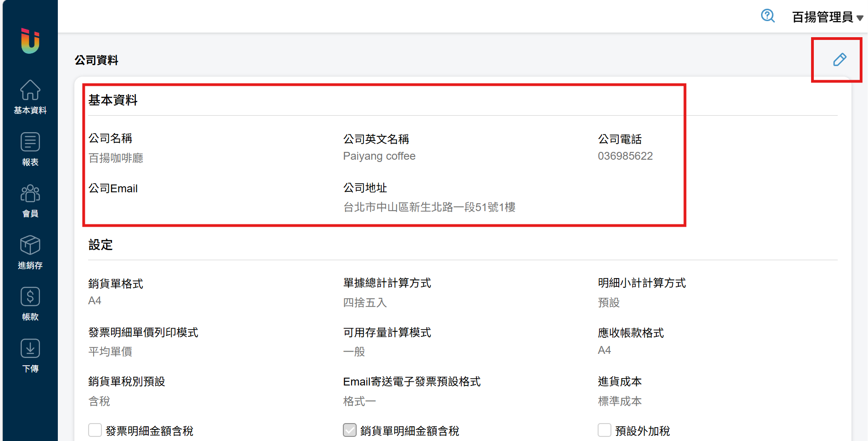Toggle 銷貨單明細金額含稅 checkbox
868x441 pixels.
(350, 430)
